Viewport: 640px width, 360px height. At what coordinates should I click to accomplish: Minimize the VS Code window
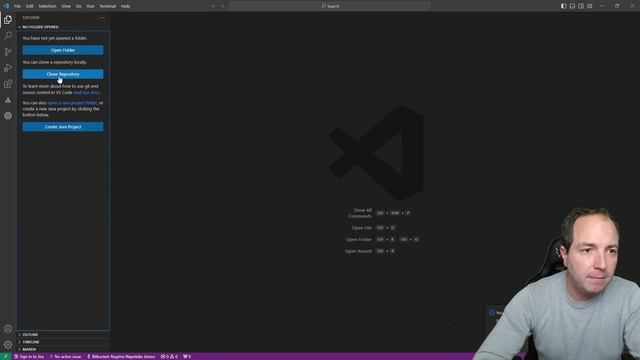(x=602, y=6)
